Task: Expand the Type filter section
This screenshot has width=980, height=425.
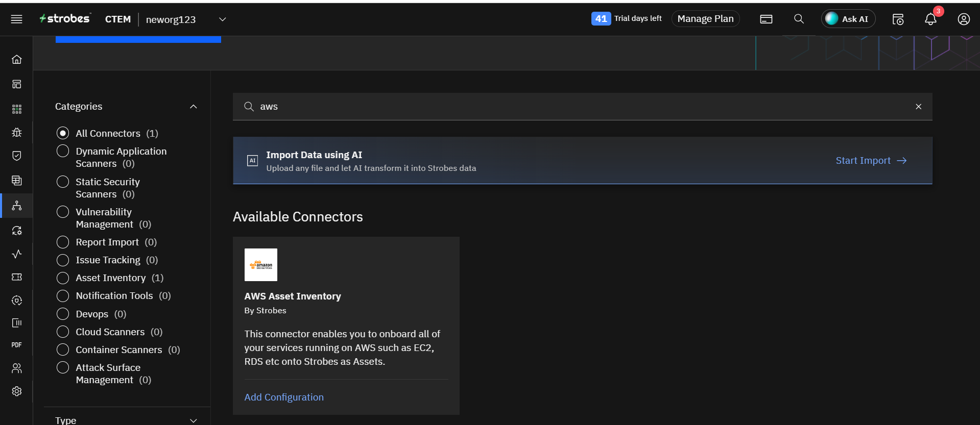Action: click(193, 420)
